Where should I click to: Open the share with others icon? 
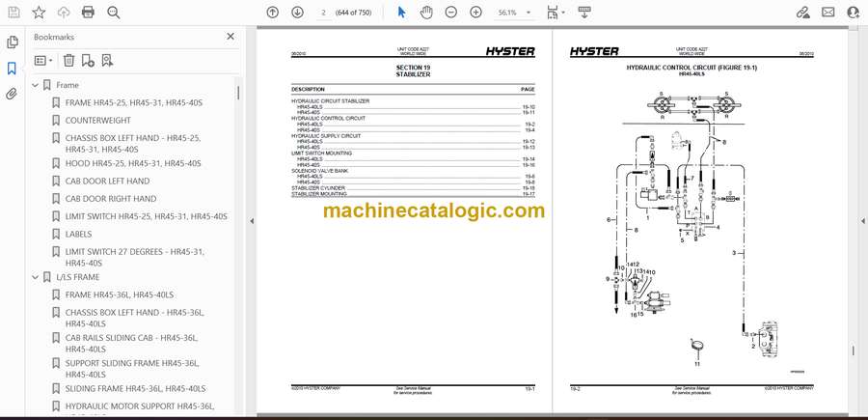pos(854,13)
